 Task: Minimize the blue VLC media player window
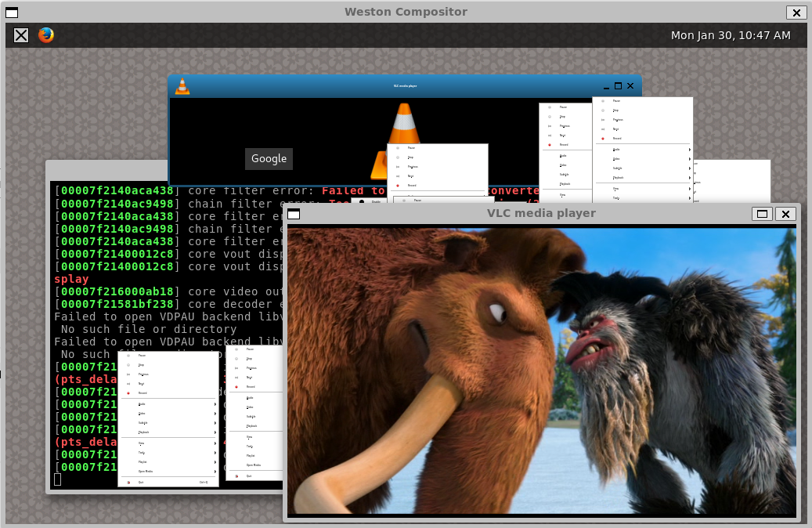point(606,86)
